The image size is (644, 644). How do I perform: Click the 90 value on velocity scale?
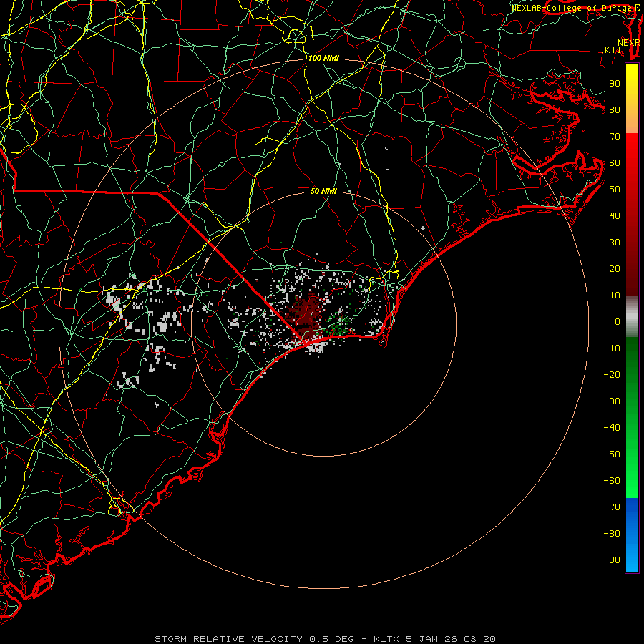615,84
